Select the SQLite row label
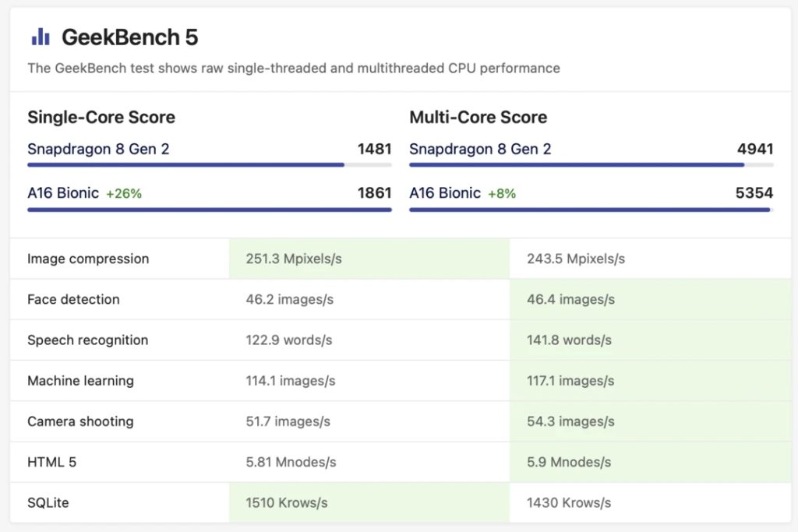Image resolution: width=798 pixels, height=532 pixels. 48,502
